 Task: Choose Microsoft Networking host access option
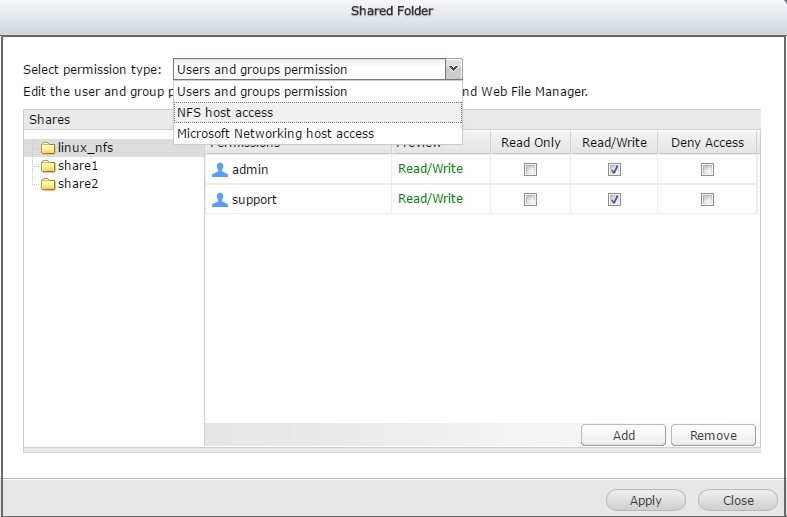coord(275,133)
